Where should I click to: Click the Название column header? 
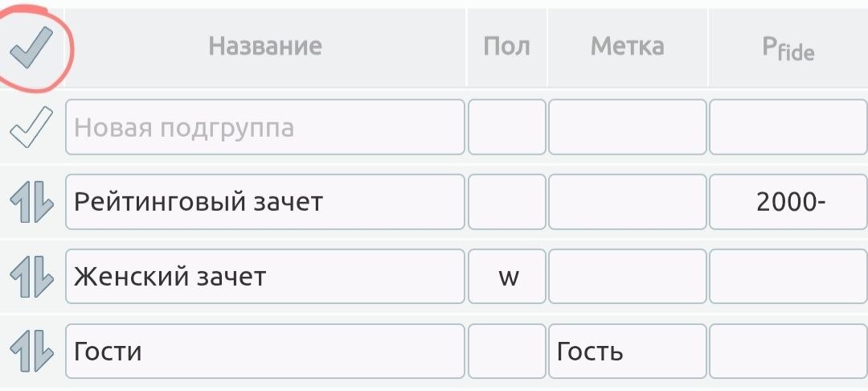265,47
